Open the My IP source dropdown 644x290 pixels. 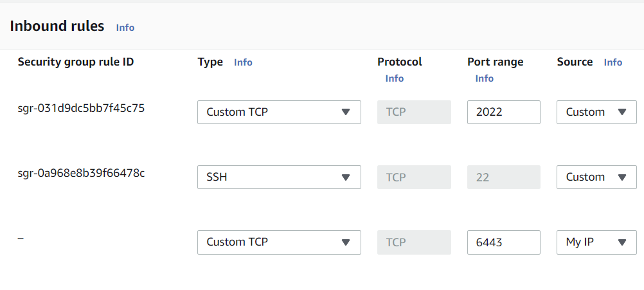click(596, 242)
